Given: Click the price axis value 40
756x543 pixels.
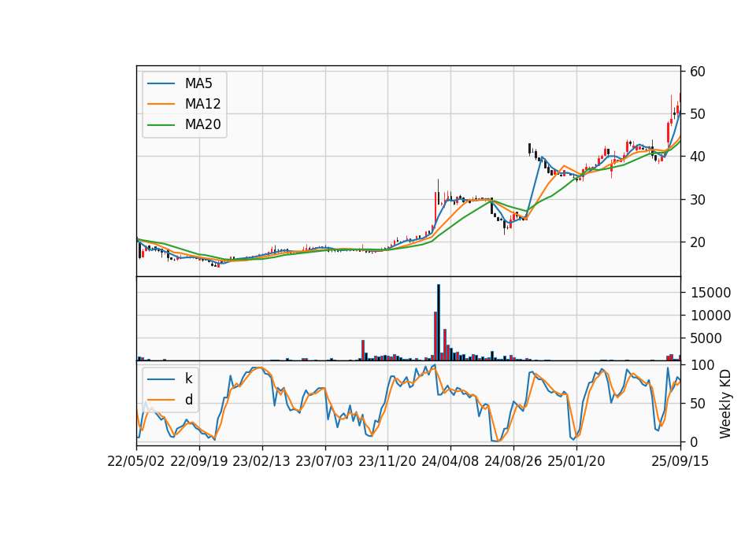Looking at the screenshot, I should coord(698,157).
